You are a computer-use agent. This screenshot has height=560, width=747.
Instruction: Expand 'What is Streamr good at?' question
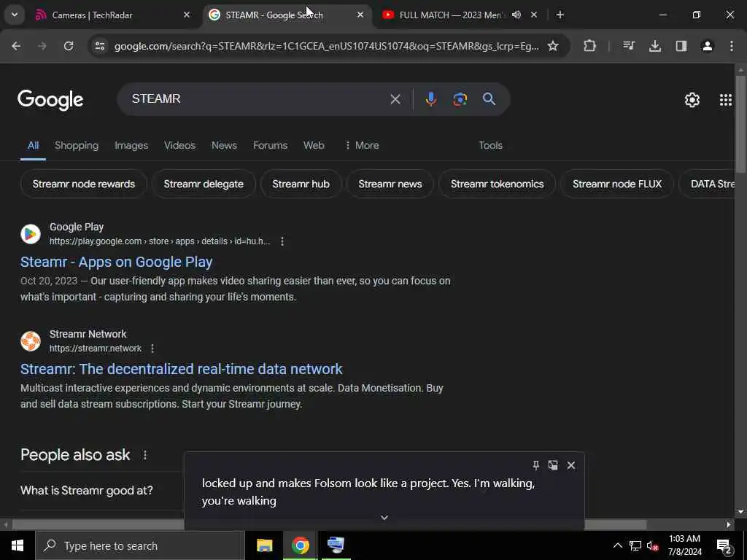pyautogui.click(x=87, y=491)
